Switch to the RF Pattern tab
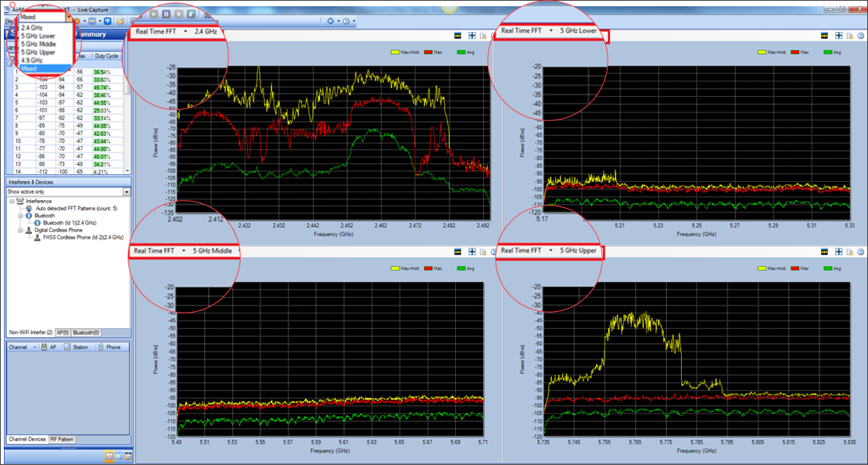Image resolution: width=868 pixels, height=465 pixels. [x=63, y=439]
